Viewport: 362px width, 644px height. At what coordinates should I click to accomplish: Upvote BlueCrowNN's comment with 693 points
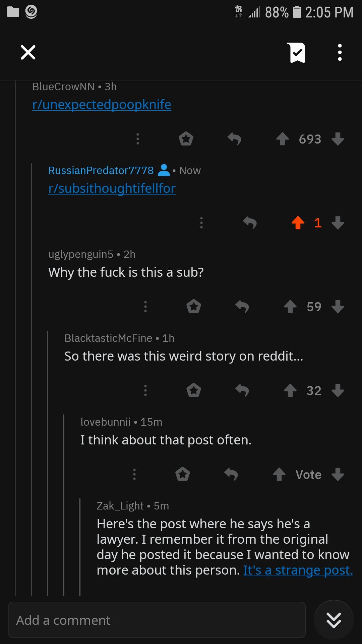click(x=283, y=139)
